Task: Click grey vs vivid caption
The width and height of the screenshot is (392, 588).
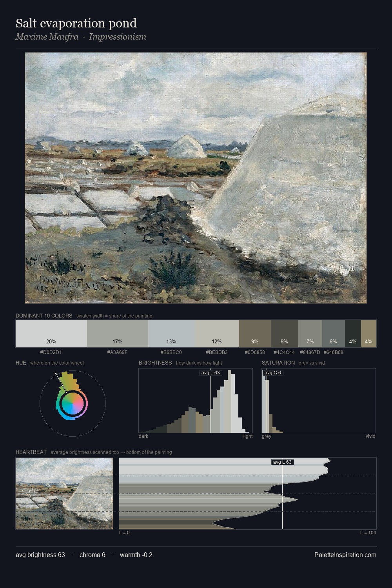Action: pyautogui.click(x=312, y=363)
